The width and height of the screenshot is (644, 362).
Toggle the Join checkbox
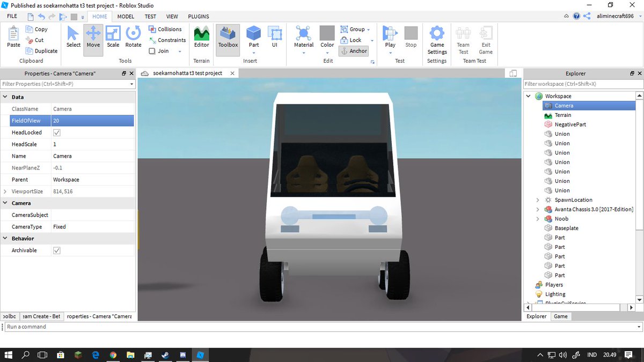[x=152, y=51]
